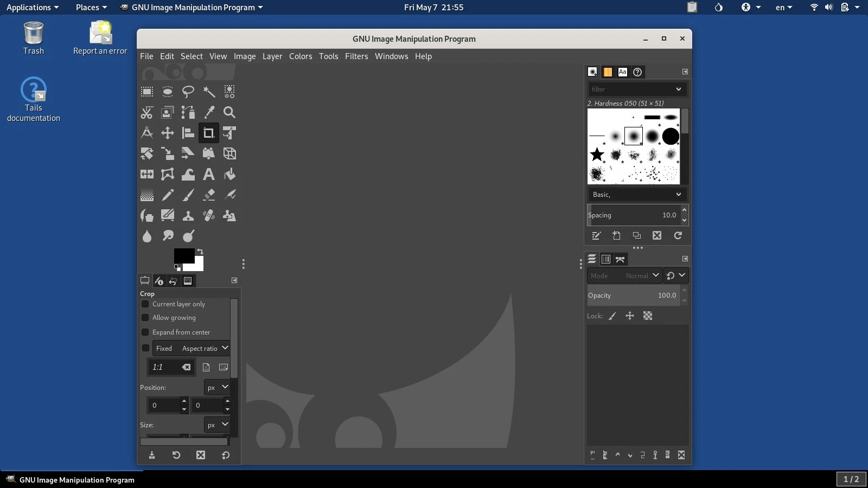Select the Text tool
Image resolution: width=868 pixels, height=488 pixels.
(x=209, y=174)
